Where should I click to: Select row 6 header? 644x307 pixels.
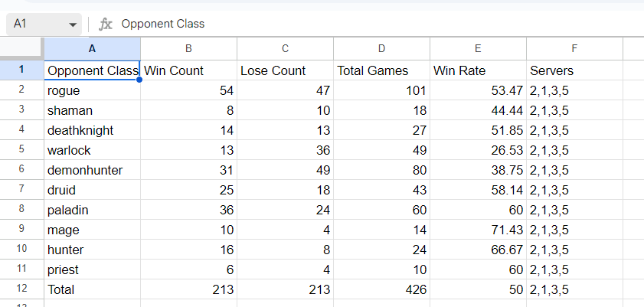tap(21, 170)
